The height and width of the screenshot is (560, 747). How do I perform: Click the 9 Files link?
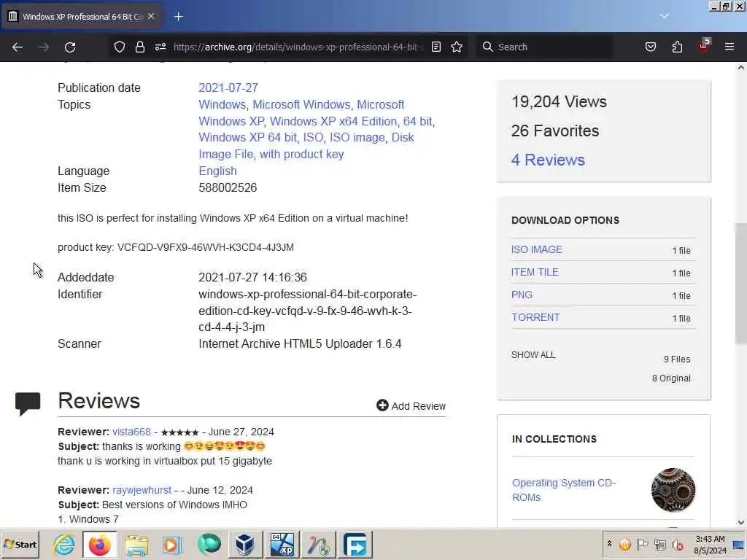coord(677,359)
